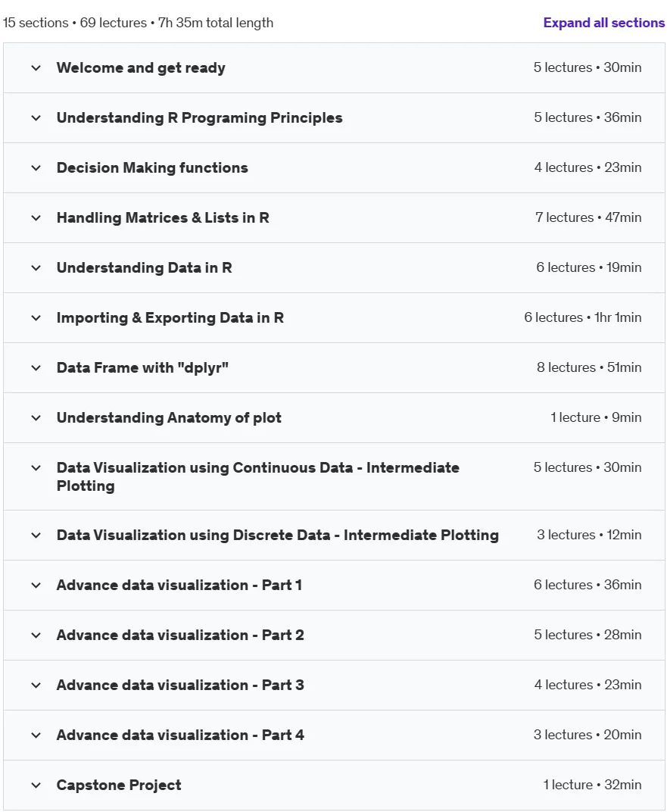Expand chevron for Advance data visualization Part 2

point(36,636)
